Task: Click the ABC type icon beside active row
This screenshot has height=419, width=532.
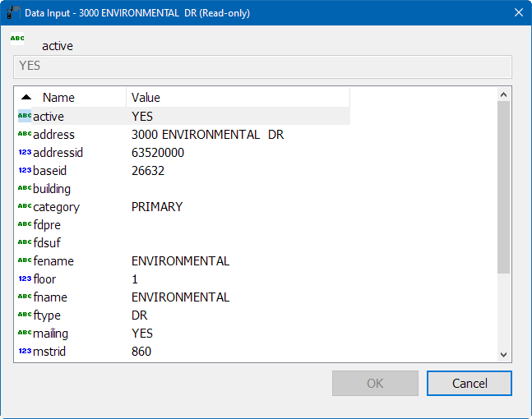Action: pyautogui.click(x=25, y=117)
